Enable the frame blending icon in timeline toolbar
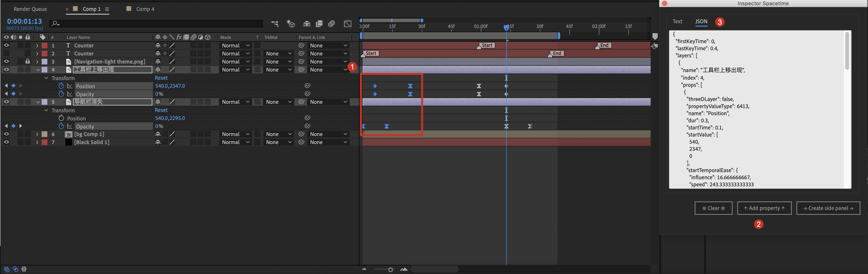 pyautogui.click(x=319, y=24)
